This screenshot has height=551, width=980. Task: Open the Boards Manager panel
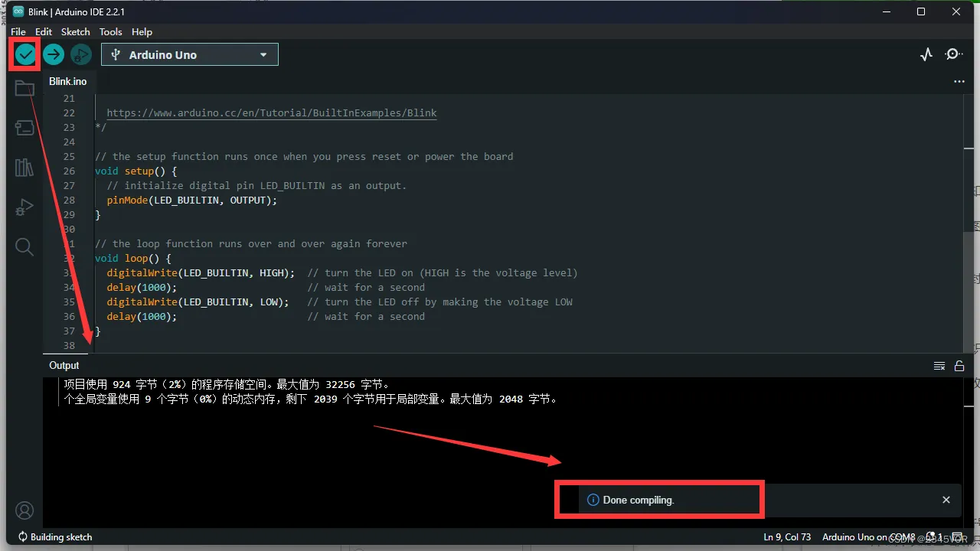click(x=24, y=128)
